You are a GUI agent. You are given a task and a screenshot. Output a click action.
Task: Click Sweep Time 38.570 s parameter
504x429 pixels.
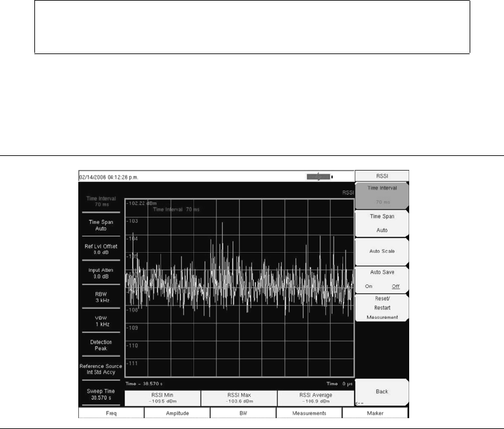101,395
